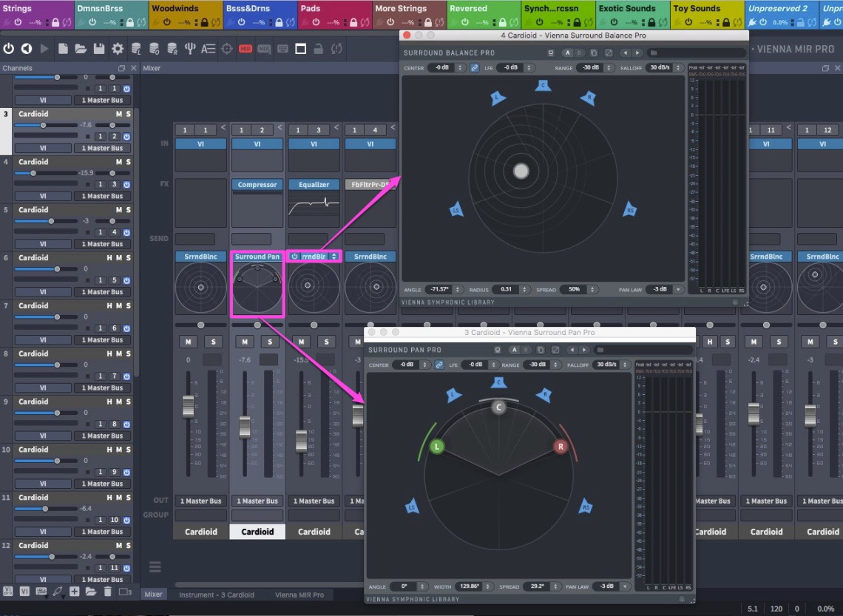Click the database icon labeled R in the toolbar
Screen dimensions: 843x616
[x=172, y=49]
